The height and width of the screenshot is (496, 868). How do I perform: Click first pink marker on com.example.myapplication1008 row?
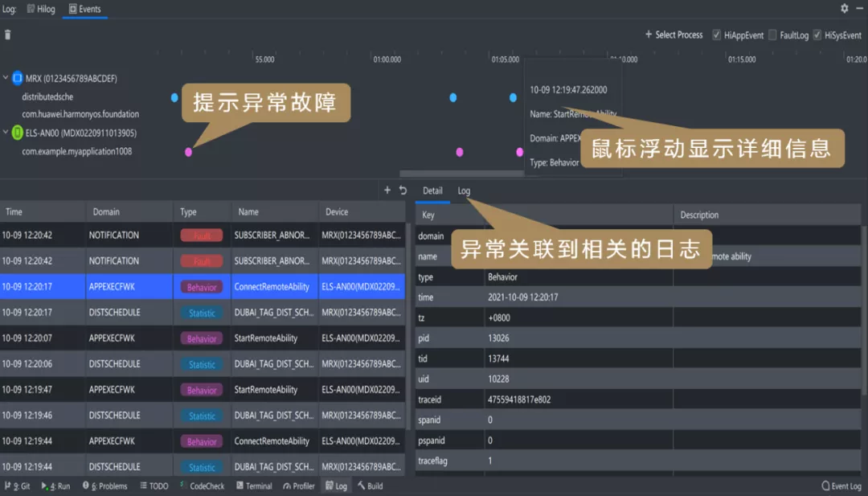[x=188, y=152]
